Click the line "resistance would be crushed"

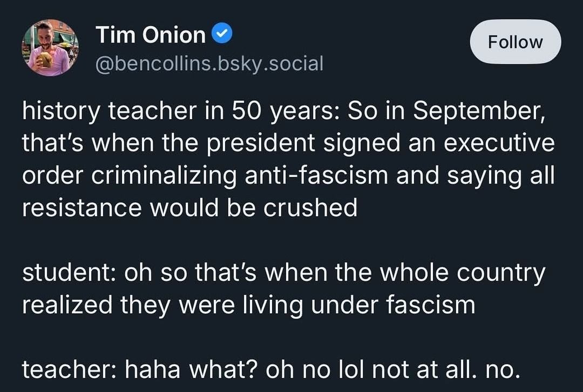(x=189, y=207)
